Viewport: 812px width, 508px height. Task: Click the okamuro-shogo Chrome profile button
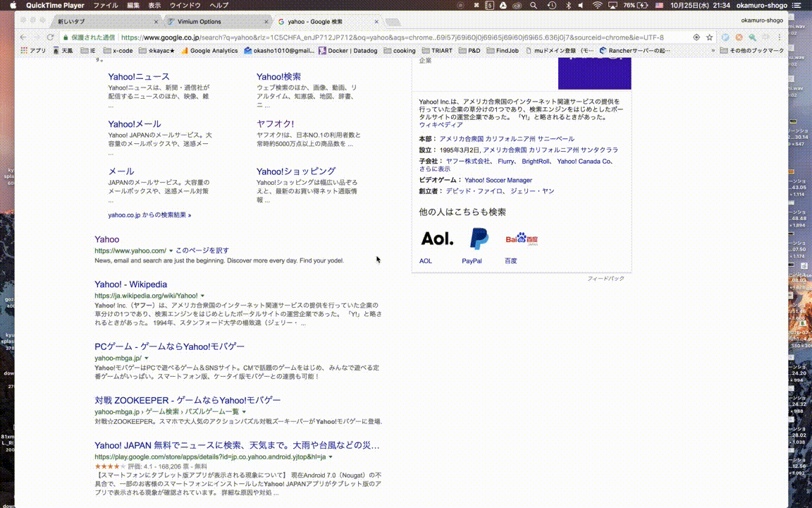pyautogui.click(x=762, y=20)
